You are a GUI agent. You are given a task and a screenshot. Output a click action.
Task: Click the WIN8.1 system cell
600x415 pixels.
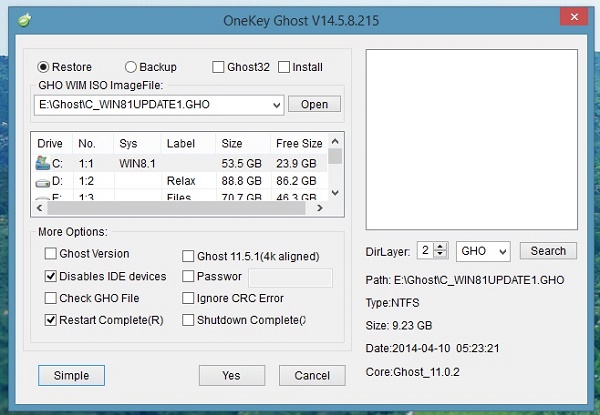(137, 164)
